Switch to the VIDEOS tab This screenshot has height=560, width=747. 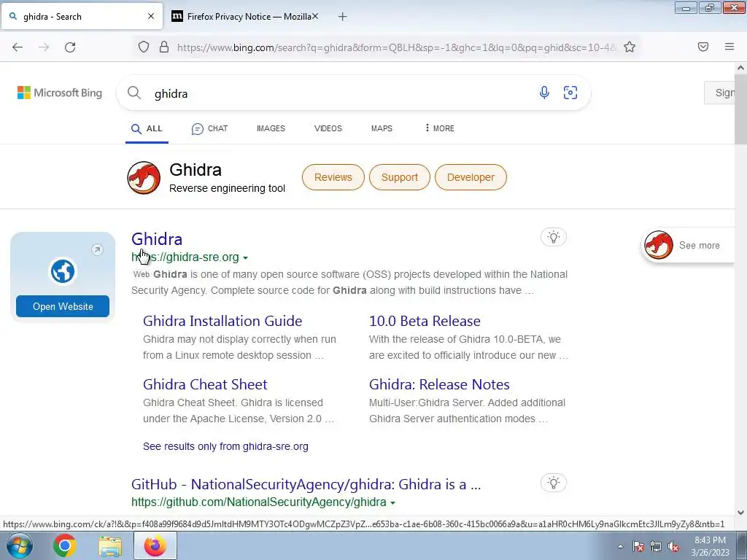tap(328, 128)
